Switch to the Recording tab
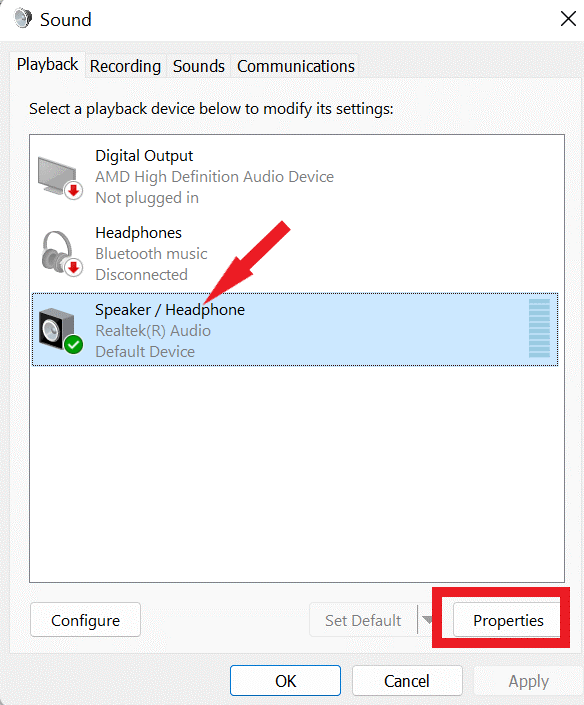Image resolution: width=584 pixels, height=705 pixels. 125,66
